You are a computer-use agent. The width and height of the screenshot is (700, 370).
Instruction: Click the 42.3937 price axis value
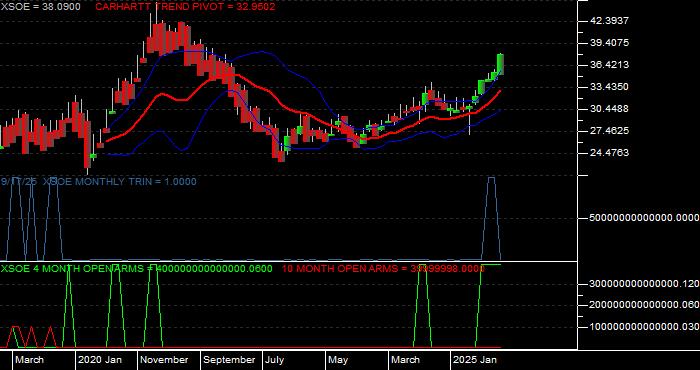tap(609, 21)
